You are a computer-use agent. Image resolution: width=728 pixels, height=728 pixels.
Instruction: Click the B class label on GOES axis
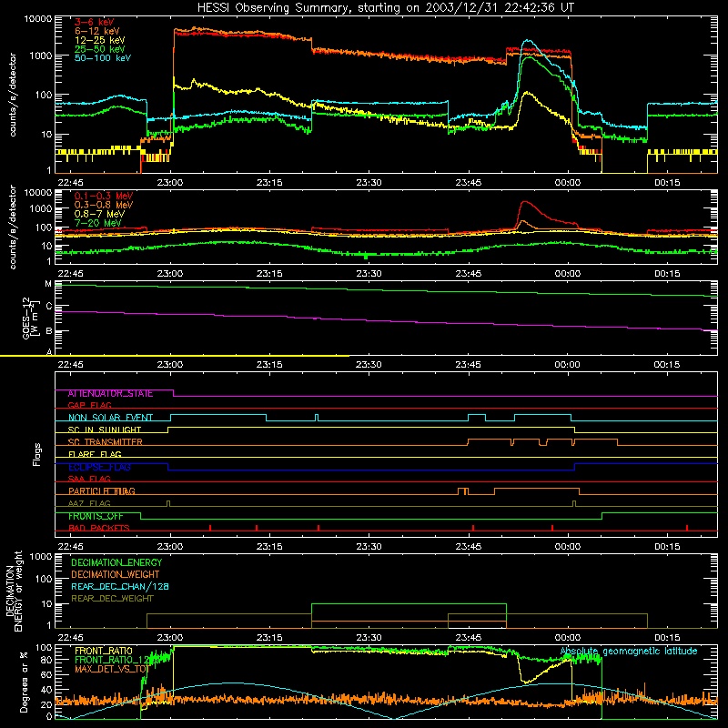pyautogui.click(x=49, y=331)
